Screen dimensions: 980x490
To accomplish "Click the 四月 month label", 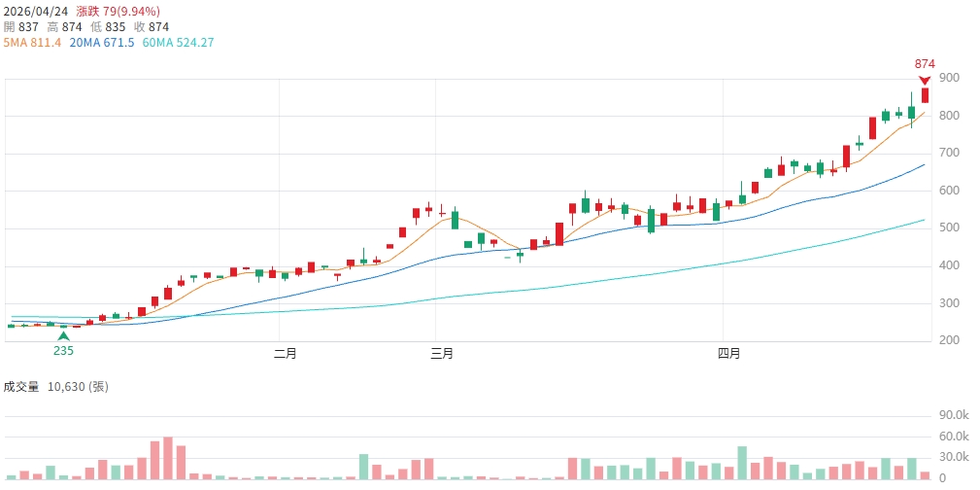I will [727, 354].
